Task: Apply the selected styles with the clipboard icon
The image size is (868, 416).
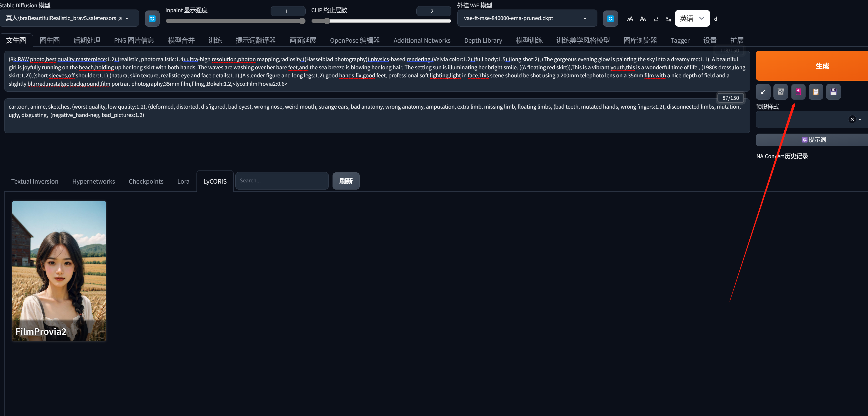Action: (815, 92)
